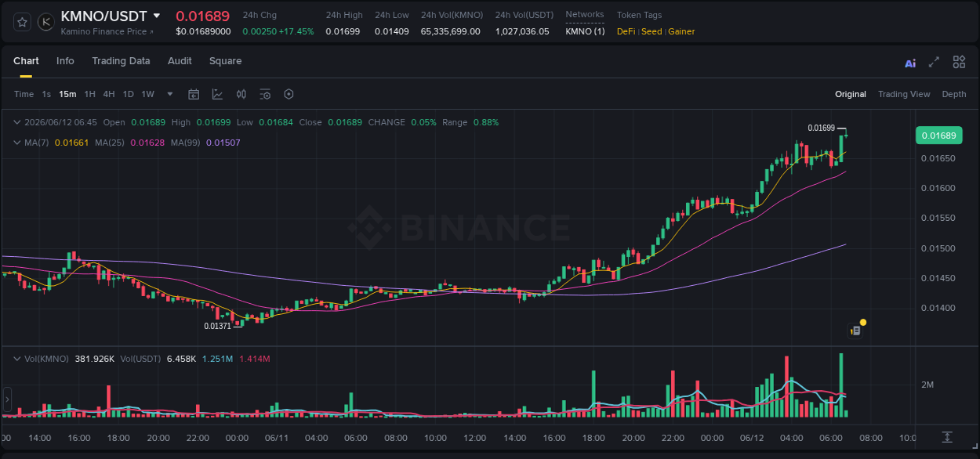Open the Trading Data tab
Viewport: 980px width, 459px height.
point(121,61)
